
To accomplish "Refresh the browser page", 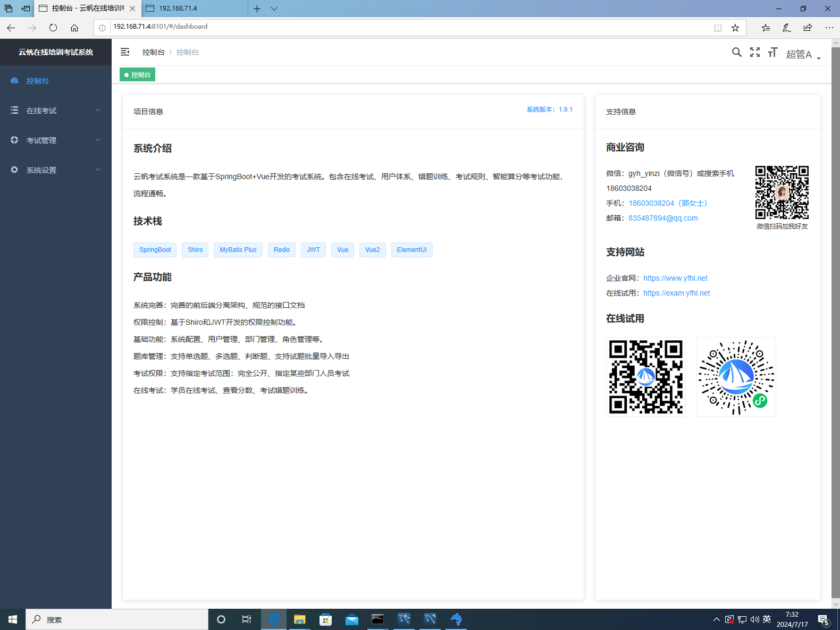I will 53,28.
